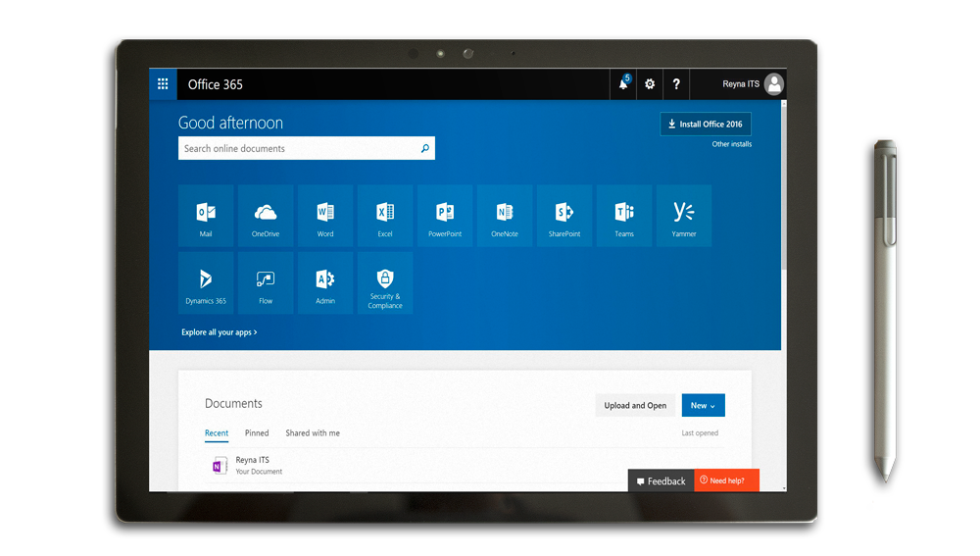The width and height of the screenshot is (980, 556).
Task: Click the Search online documents field
Action: [x=306, y=148]
